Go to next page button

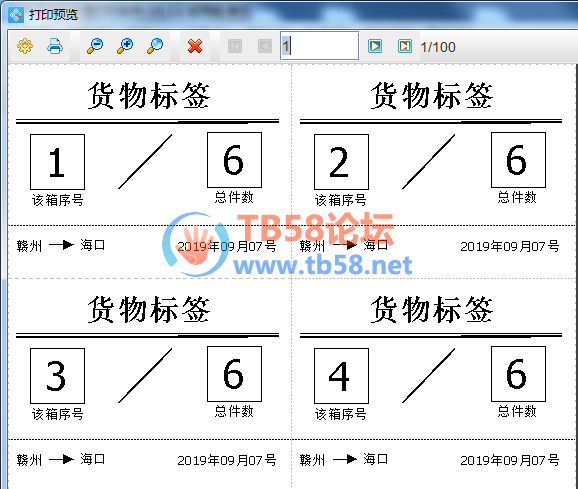click(x=375, y=46)
